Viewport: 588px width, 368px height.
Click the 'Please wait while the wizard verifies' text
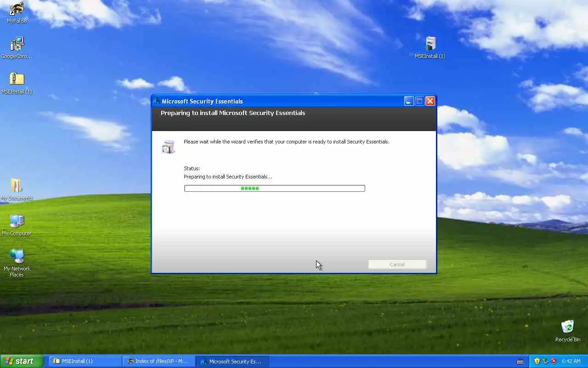[287, 142]
